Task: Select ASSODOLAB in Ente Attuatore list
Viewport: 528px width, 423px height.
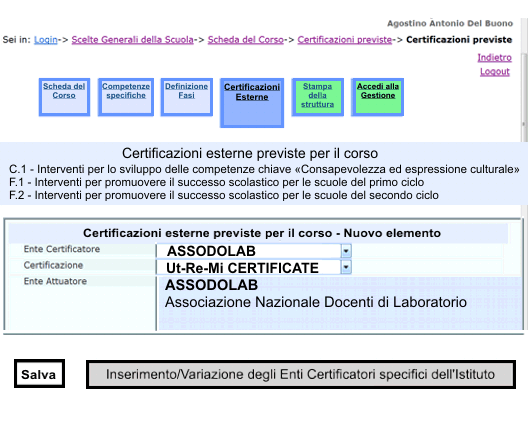Action: [x=211, y=285]
